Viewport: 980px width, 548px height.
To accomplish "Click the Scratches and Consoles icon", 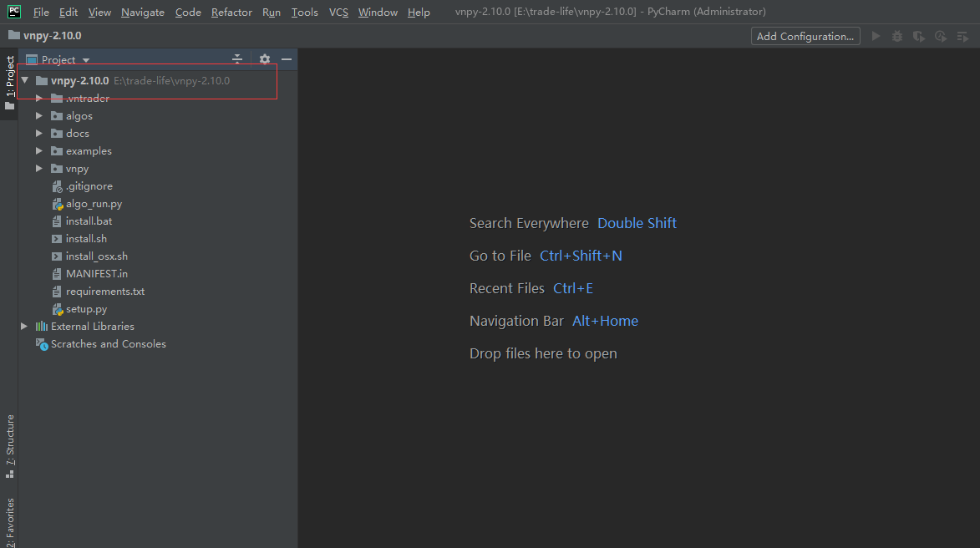I will (x=42, y=343).
